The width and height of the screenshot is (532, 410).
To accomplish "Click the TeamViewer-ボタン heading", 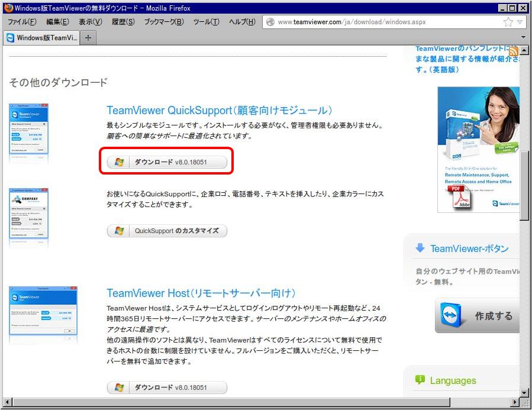I will point(469,248).
